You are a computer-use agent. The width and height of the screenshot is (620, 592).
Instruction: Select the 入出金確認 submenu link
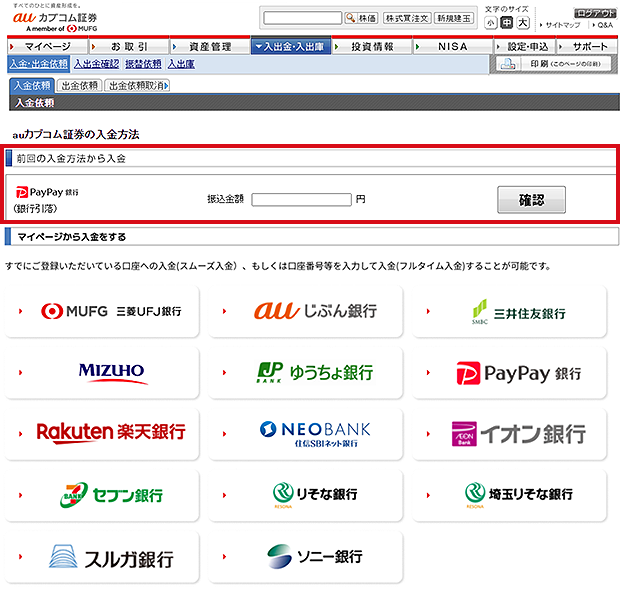pyautogui.click(x=96, y=64)
